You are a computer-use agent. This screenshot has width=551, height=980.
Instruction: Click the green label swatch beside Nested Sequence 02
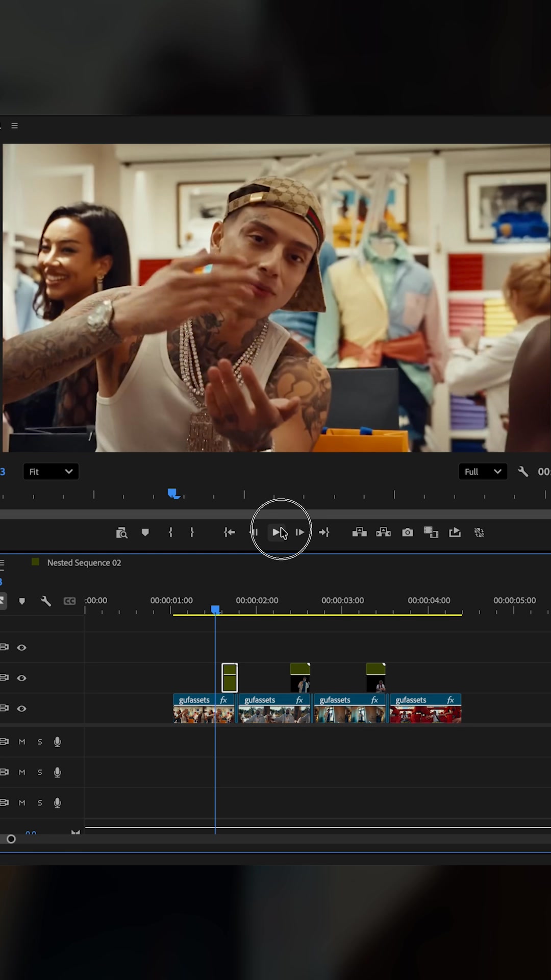[x=35, y=562]
